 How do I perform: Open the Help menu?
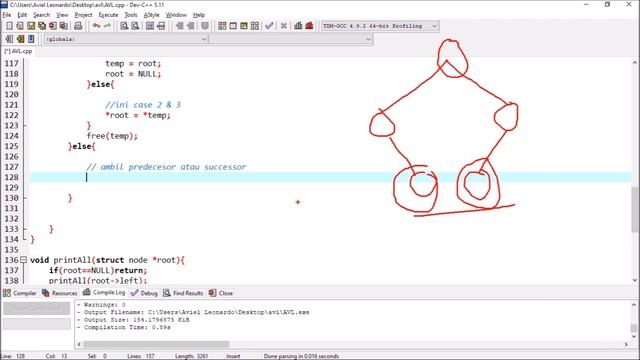(x=199, y=15)
